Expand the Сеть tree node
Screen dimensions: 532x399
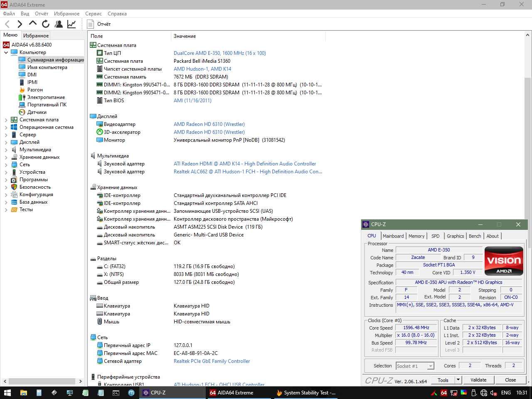pos(6,165)
